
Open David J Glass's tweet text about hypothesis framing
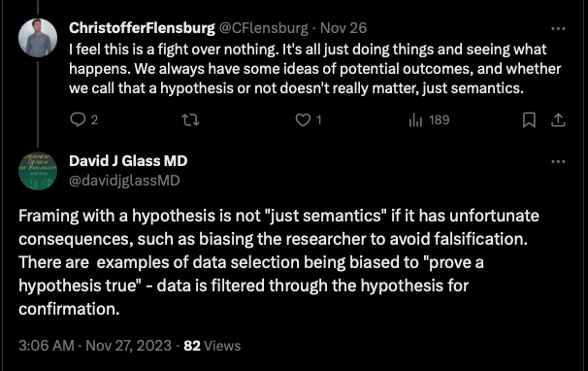[x=279, y=262]
